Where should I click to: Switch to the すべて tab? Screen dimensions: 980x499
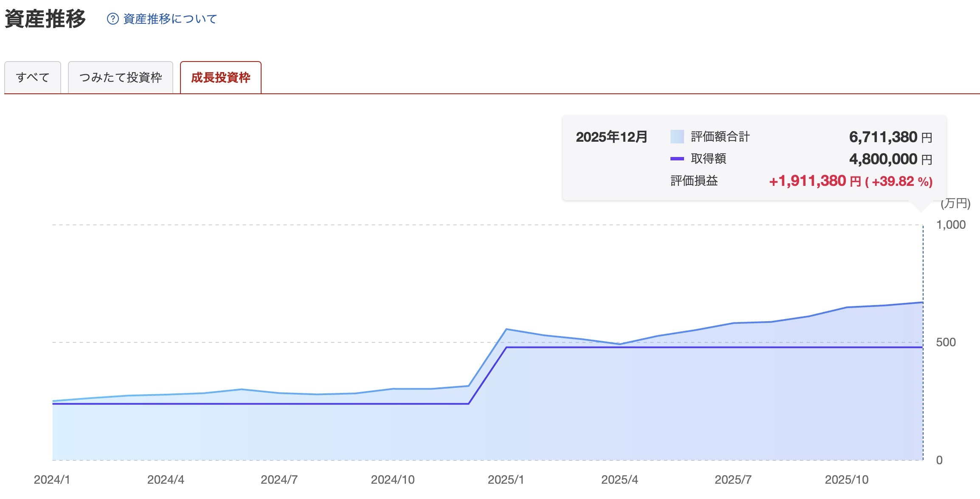(x=33, y=78)
